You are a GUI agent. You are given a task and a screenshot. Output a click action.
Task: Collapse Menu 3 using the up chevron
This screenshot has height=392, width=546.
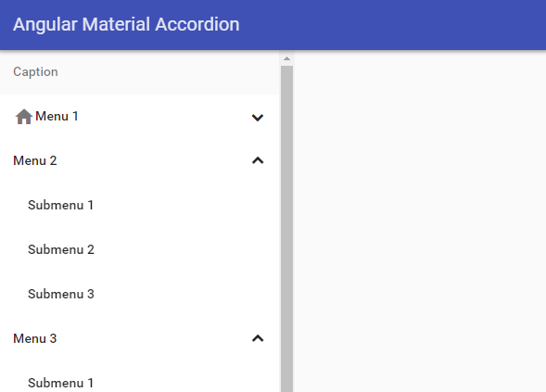[258, 338]
